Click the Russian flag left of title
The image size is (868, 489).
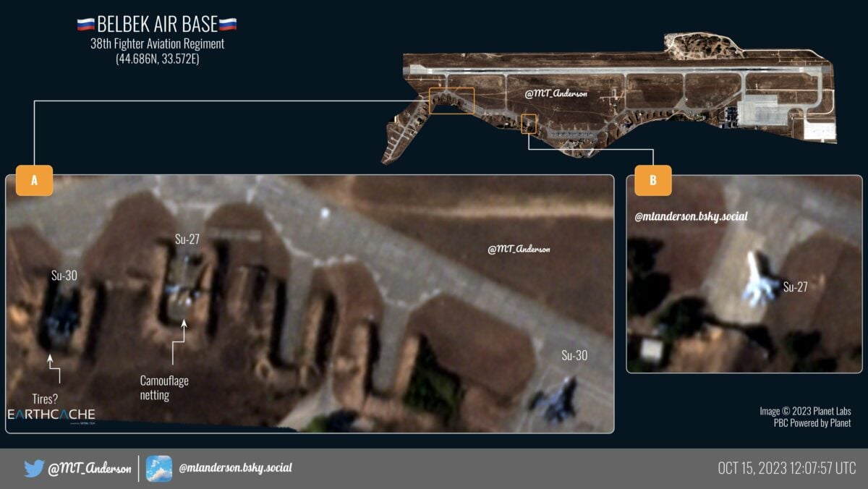click(85, 25)
